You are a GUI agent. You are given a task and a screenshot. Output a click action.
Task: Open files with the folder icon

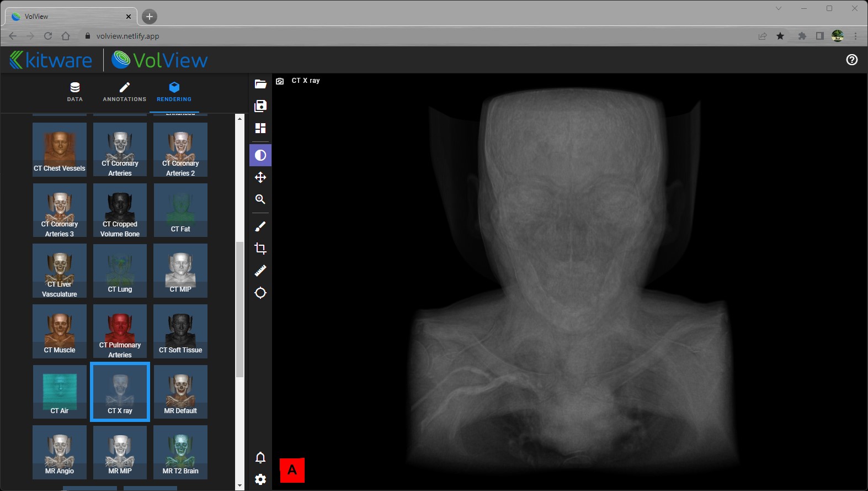click(260, 84)
